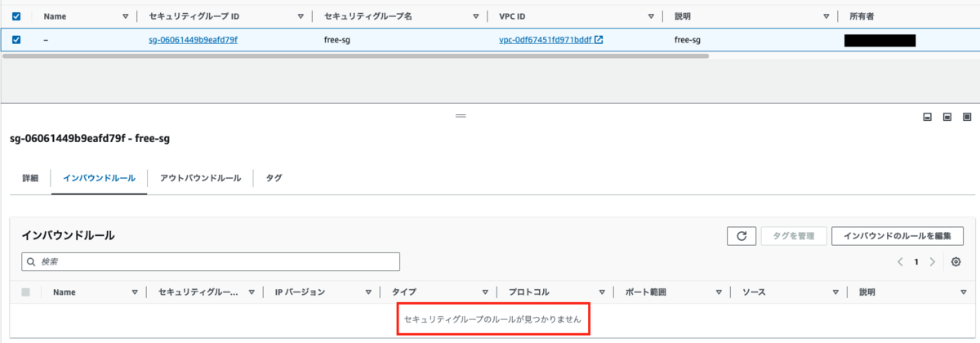Sort top table by 説明 column arrow
This screenshot has height=343, width=980.
click(827, 16)
